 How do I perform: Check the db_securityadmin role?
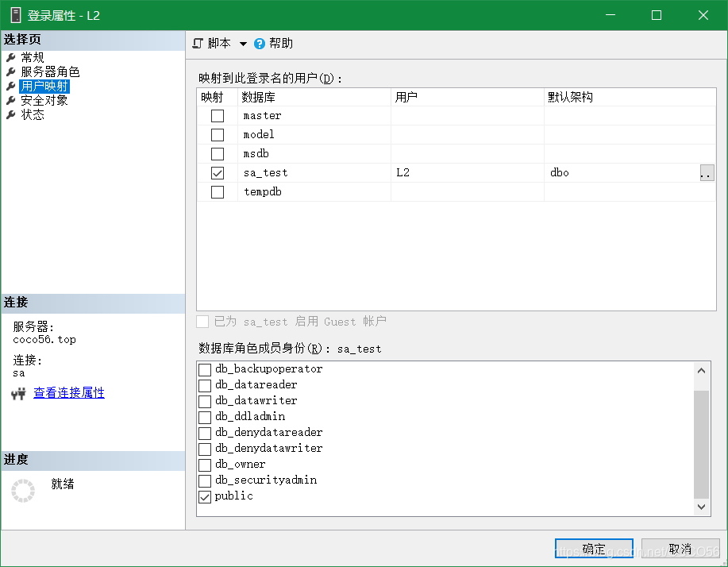[205, 480]
